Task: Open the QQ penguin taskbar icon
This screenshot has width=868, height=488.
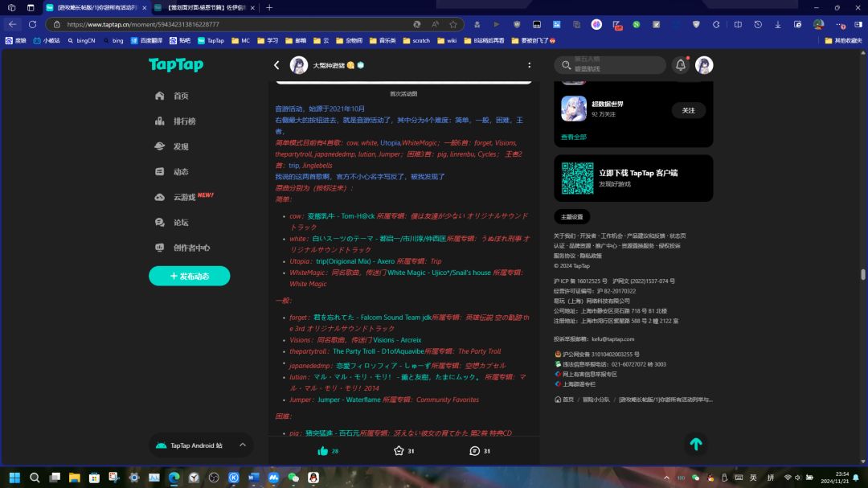Action: pos(313,478)
